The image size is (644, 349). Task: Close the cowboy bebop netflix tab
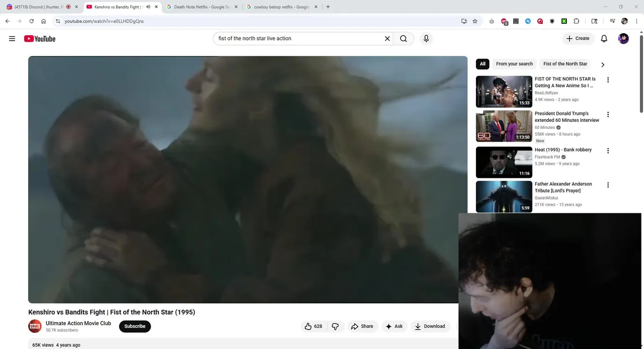(316, 7)
